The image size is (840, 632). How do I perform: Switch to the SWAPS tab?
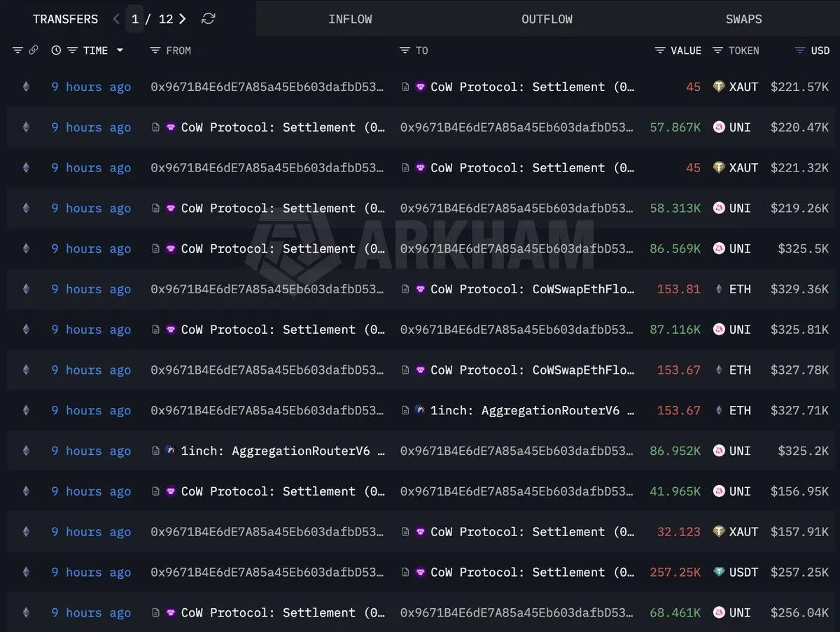point(743,19)
